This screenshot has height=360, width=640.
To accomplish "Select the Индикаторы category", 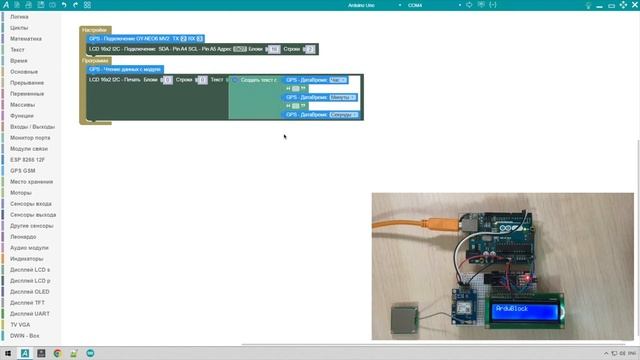I will 27,259.
